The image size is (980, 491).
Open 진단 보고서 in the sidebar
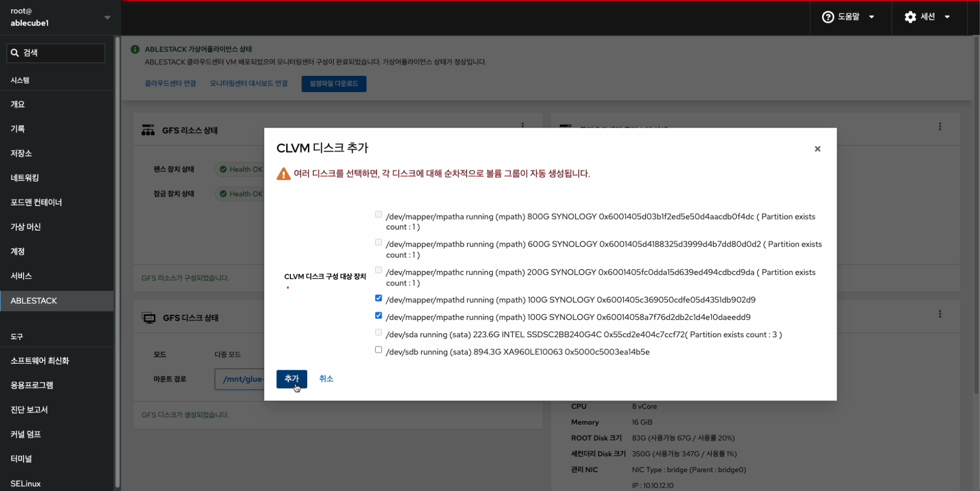[x=57, y=410]
